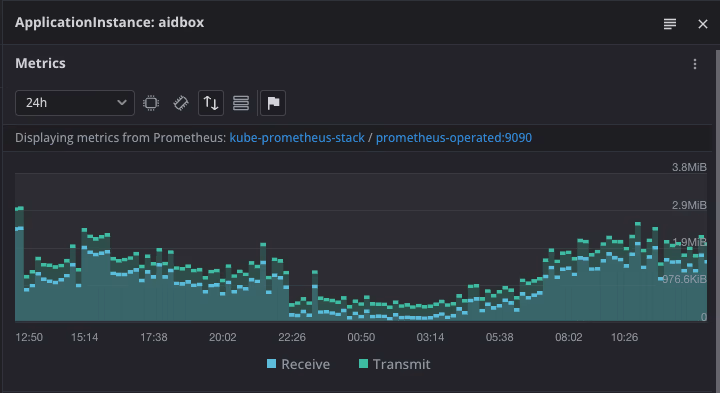Click the 2.9MiB axis value

tap(689, 205)
